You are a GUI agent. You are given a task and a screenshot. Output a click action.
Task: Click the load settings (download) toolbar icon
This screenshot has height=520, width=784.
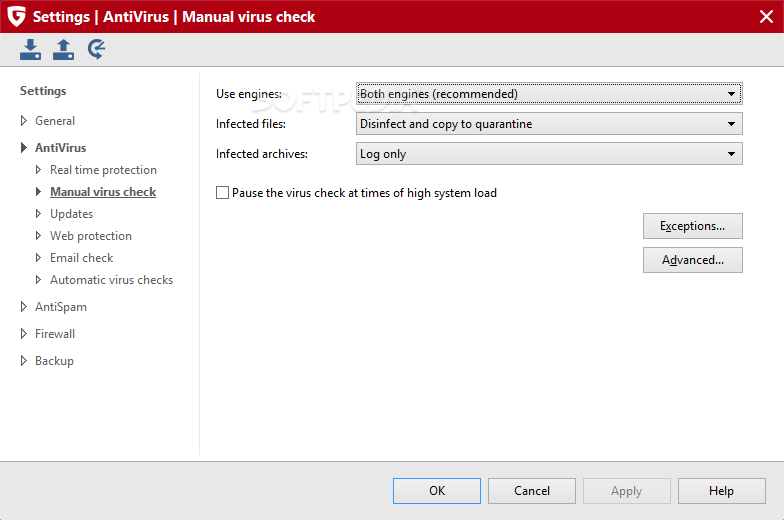[30, 50]
